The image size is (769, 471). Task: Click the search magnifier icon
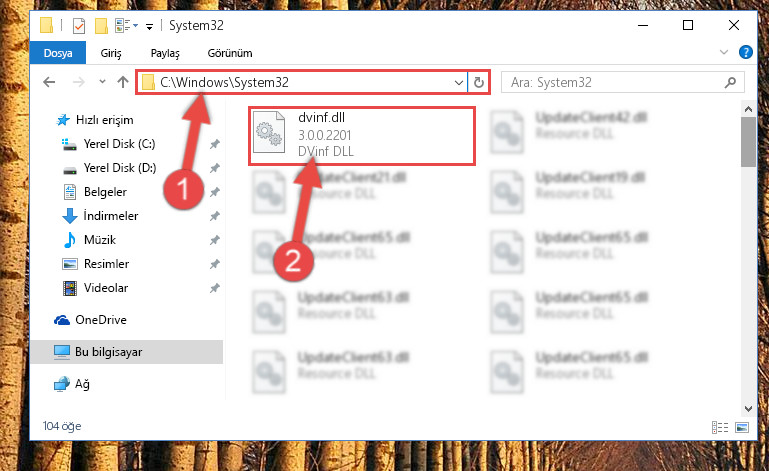pos(730,82)
